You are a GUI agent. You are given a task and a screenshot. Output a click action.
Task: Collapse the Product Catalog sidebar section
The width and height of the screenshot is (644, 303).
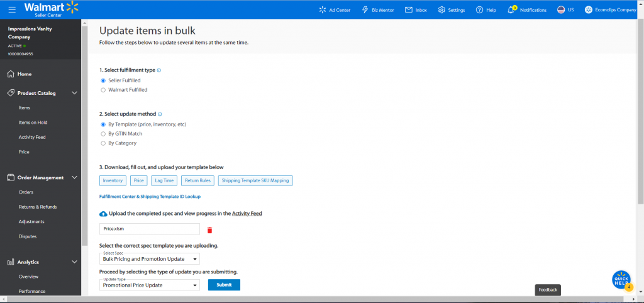click(74, 93)
